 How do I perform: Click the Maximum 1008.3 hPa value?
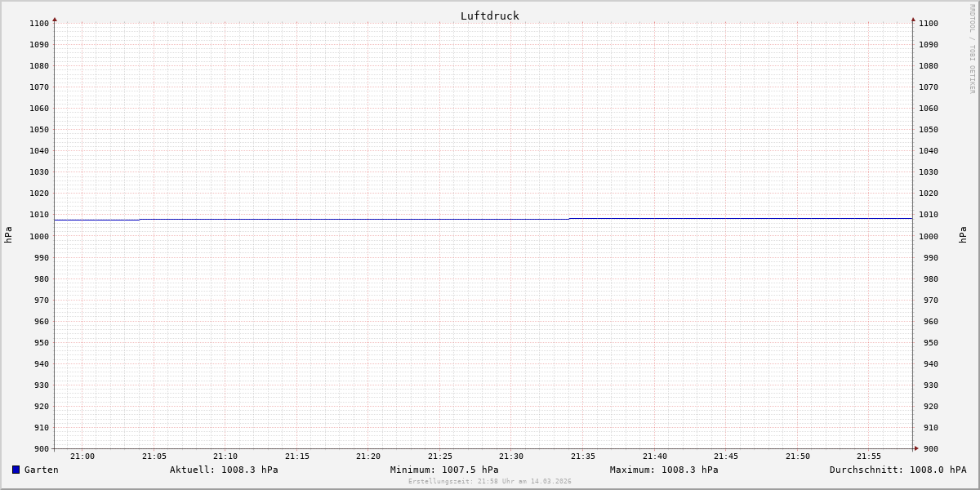(x=664, y=470)
